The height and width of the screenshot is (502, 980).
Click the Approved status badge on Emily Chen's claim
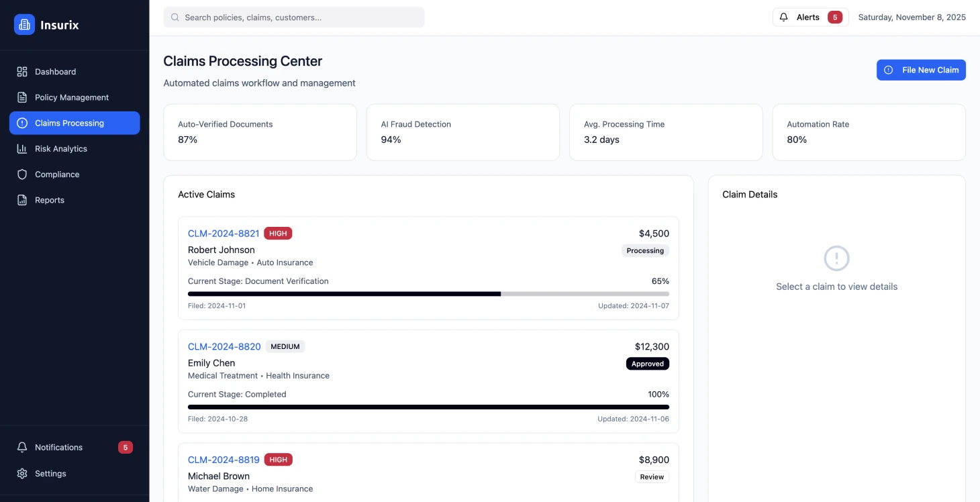(647, 363)
